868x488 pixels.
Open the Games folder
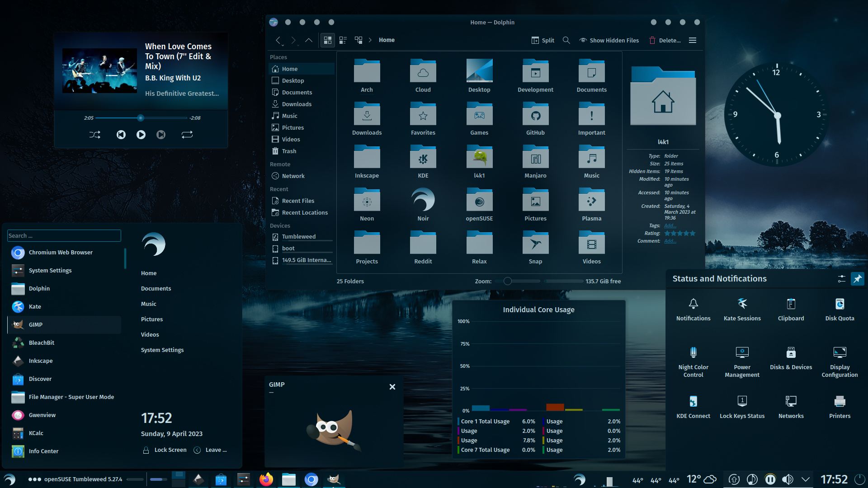pyautogui.click(x=479, y=119)
